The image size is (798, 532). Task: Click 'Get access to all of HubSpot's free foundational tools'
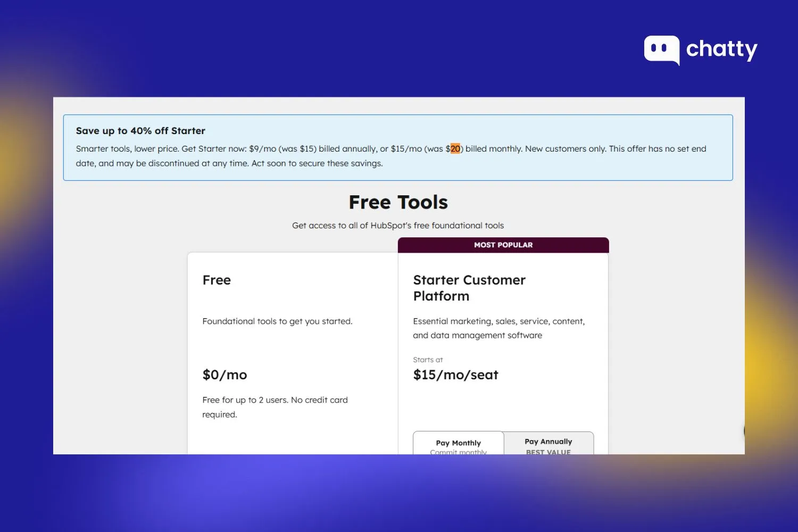(398, 226)
